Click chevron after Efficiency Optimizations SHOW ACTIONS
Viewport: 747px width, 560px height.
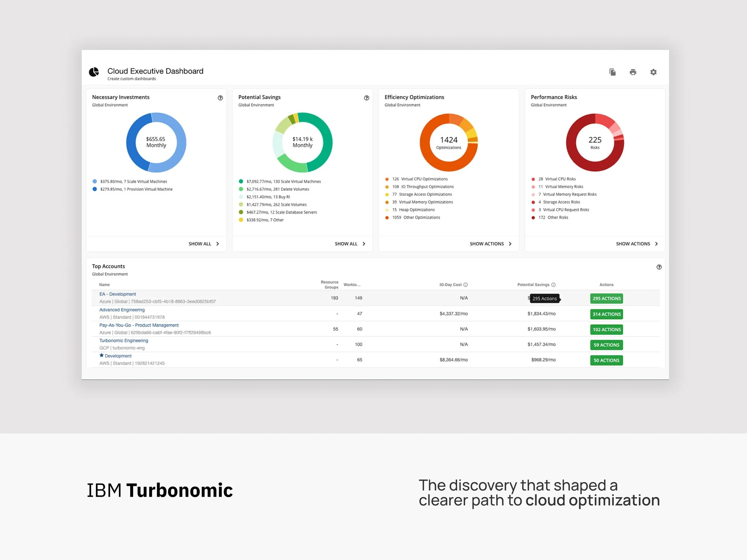coord(510,244)
